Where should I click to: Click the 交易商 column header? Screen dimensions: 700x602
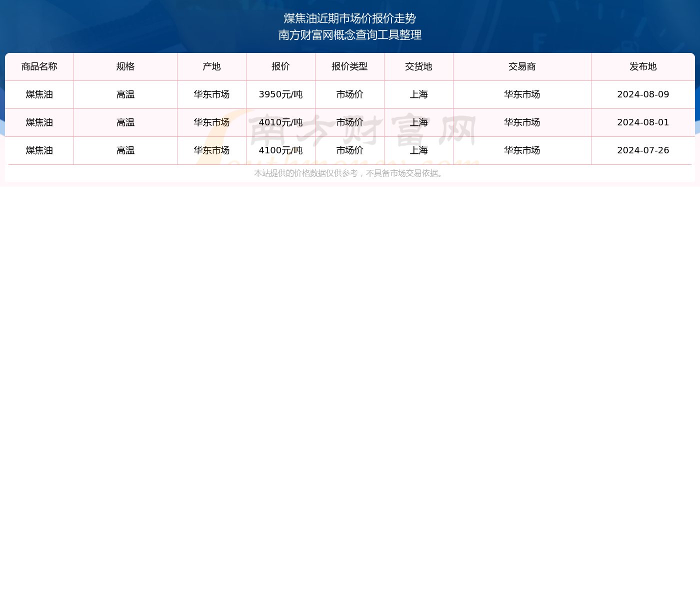[522, 67]
